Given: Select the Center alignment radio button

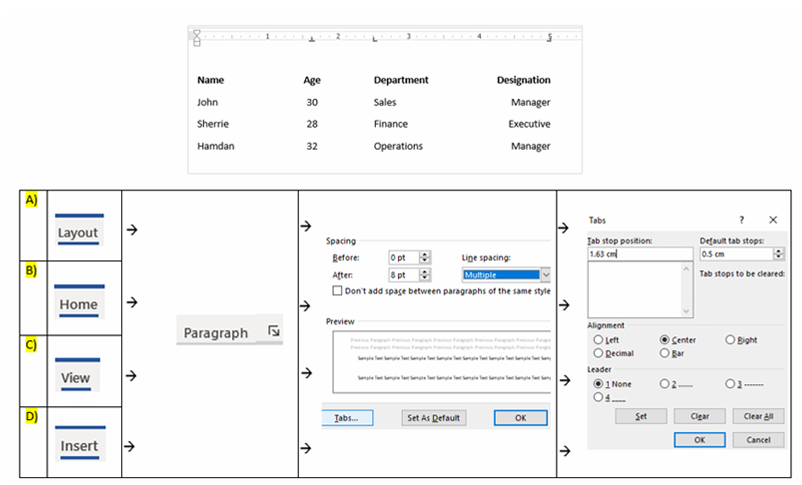Looking at the screenshot, I should pos(665,340).
